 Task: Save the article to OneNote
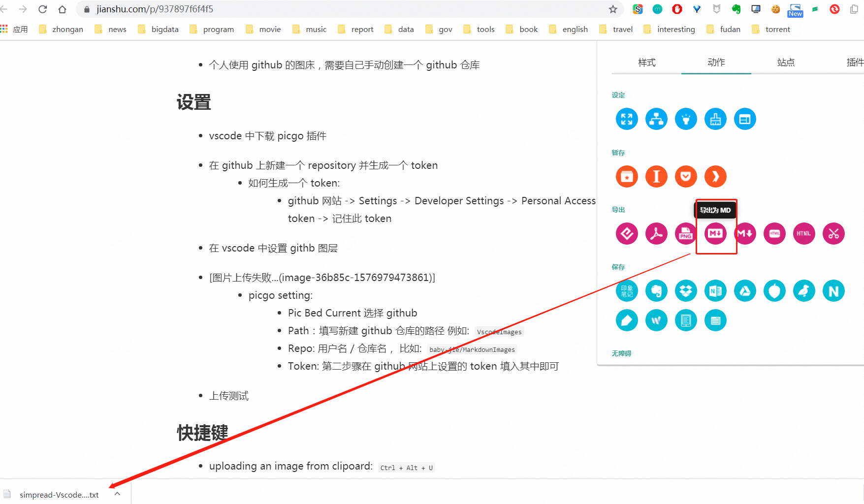click(715, 290)
